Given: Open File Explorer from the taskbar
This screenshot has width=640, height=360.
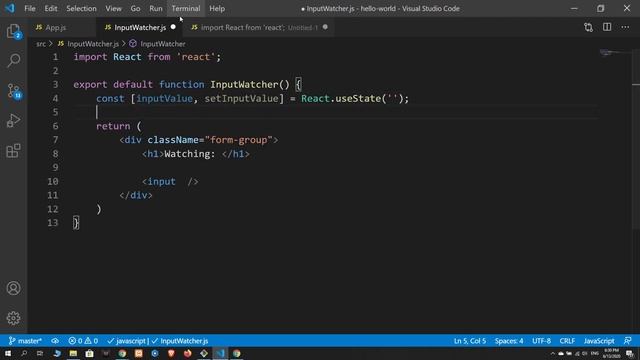Looking at the screenshot, I should pos(73,353).
